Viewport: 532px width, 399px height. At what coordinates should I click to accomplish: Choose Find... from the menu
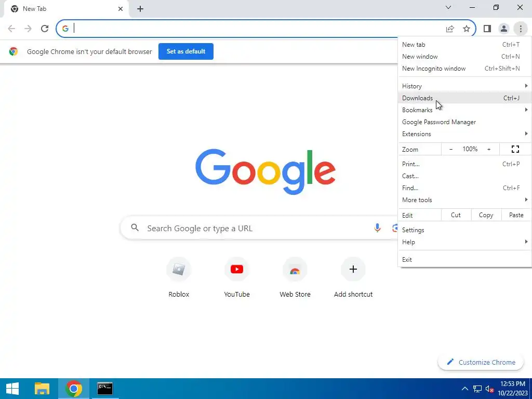tap(465, 188)
